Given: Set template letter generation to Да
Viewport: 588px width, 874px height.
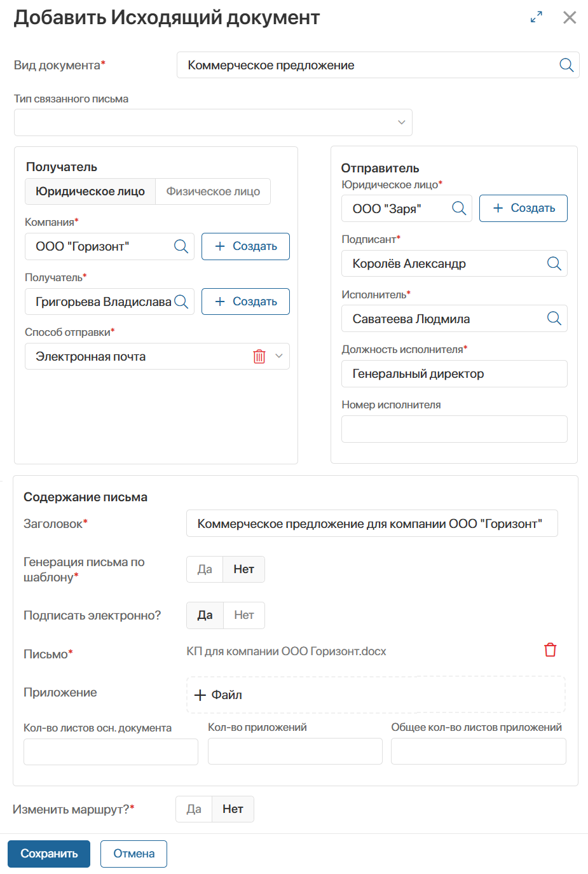Looking at the screenshot, I should click(x=205, y=569).
